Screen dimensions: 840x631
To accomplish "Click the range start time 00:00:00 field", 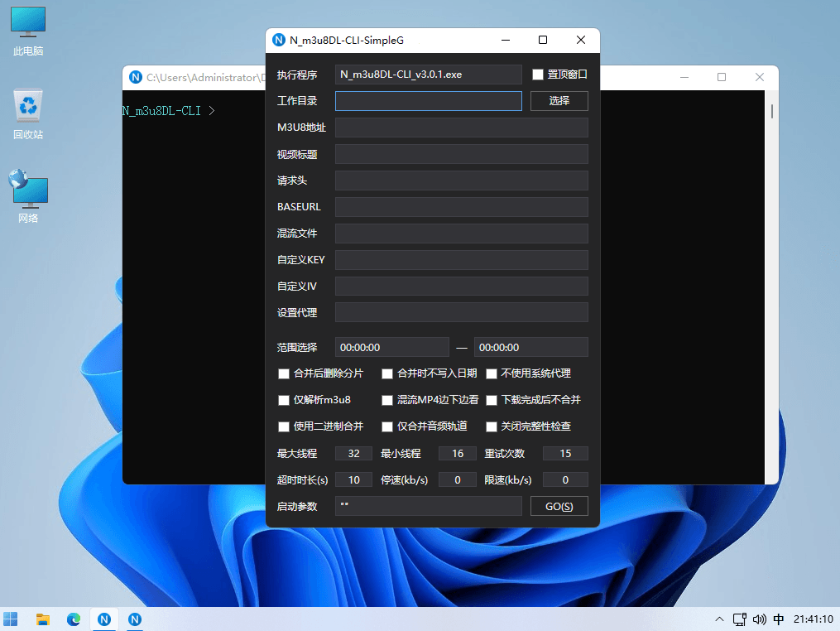I will click(x=392, y=348).
